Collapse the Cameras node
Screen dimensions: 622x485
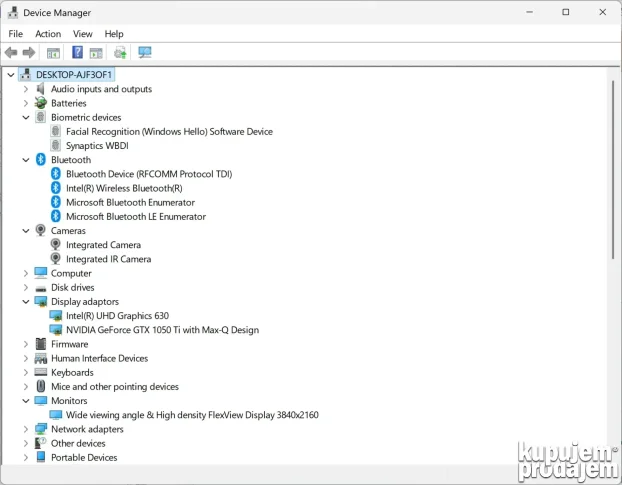click(x=26, y=230)
